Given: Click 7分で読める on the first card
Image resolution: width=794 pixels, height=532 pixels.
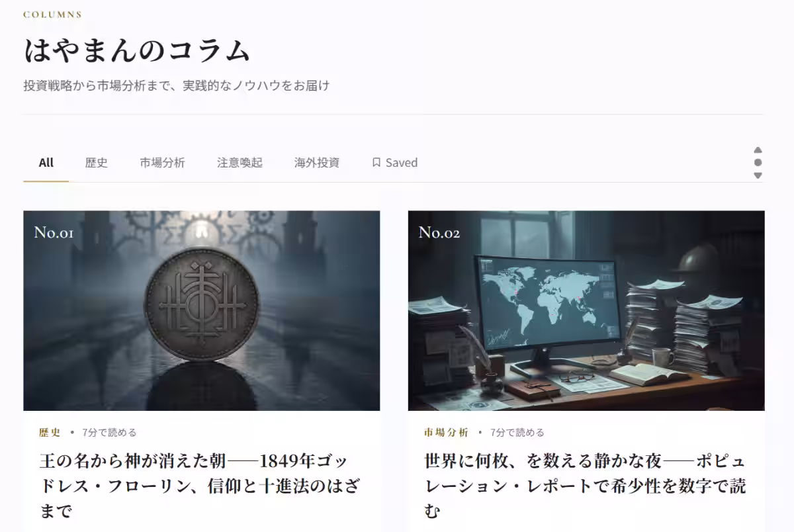Looking at the screenshot, I should click(x=110, y=432).
